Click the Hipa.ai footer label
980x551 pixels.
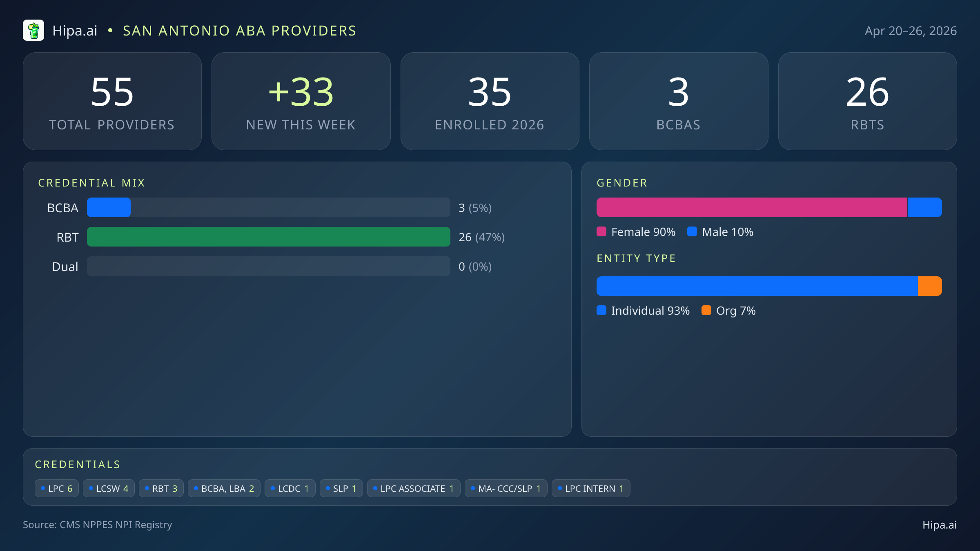point(940,525)
